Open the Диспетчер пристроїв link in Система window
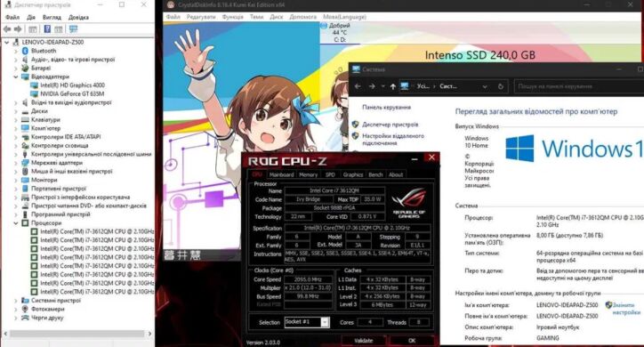Image resolution: width=644 pixels, height=347 pixels. (390, 125)
